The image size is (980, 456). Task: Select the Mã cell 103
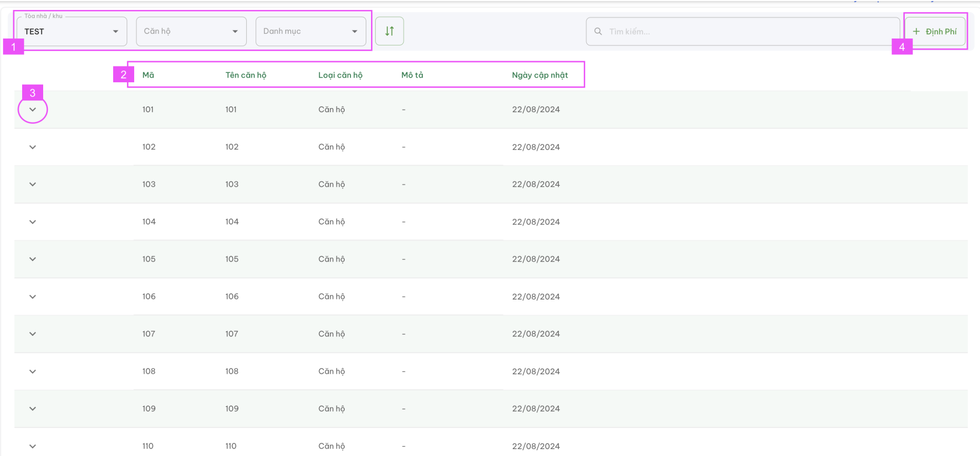tap(149, 185)
